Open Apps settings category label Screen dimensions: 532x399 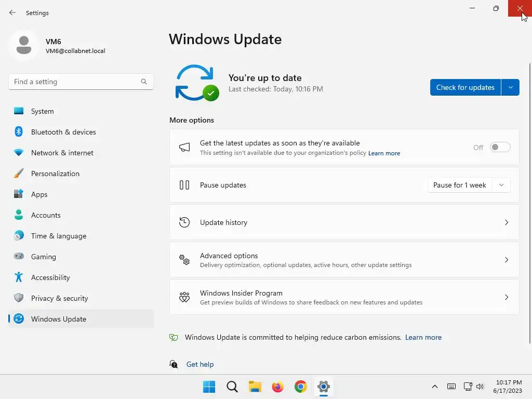(x=39, y=194)
